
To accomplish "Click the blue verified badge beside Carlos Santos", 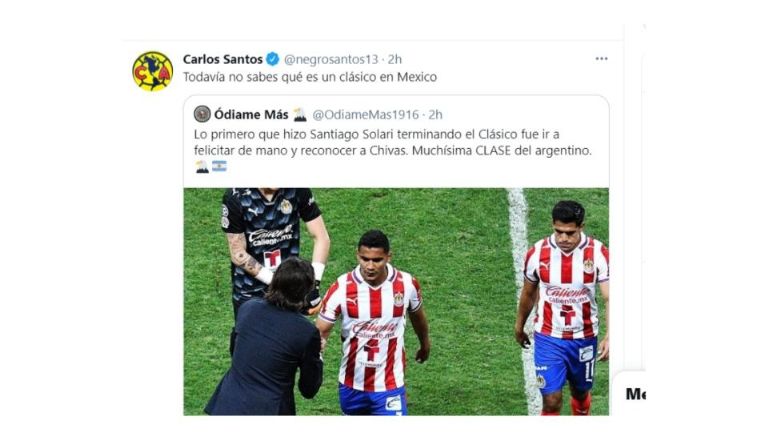I will (273, 59).
